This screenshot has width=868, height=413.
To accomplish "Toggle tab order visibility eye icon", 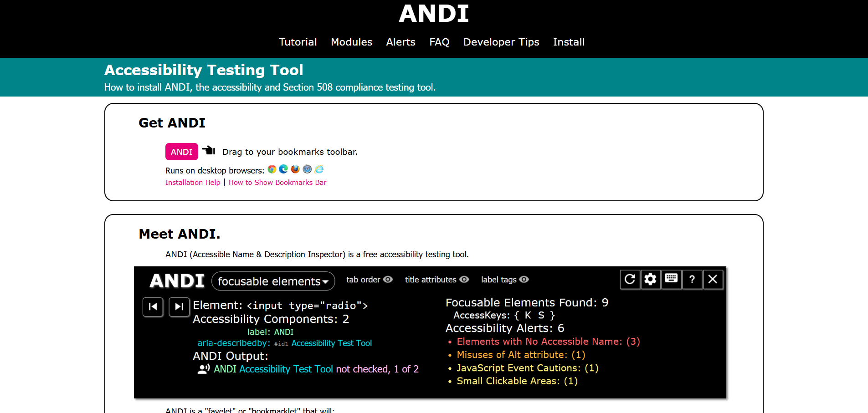I will (389, 280).
